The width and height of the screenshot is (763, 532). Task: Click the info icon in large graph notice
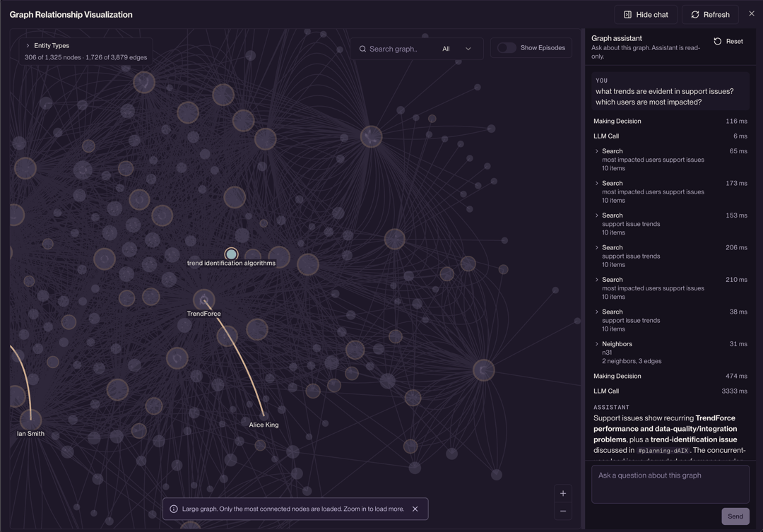coord(174,509)
